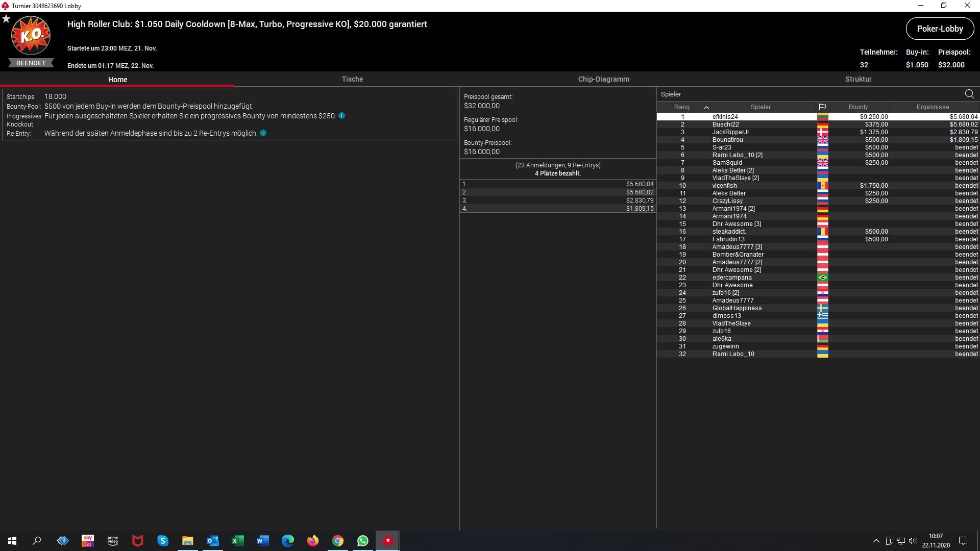This screenshot has width=980, height=551.
Task: Click the Poker-Lobby button
Action: (x=940, y=29)
